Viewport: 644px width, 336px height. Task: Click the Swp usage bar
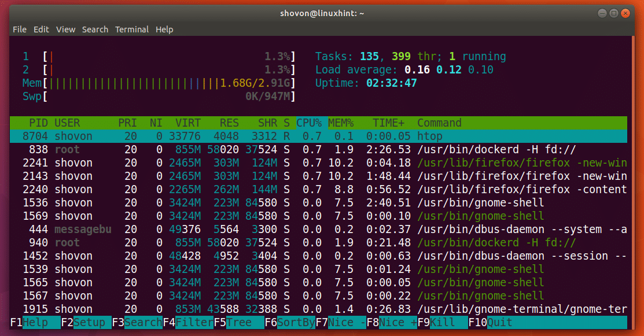pyautogui.click(x=159, y=97)
